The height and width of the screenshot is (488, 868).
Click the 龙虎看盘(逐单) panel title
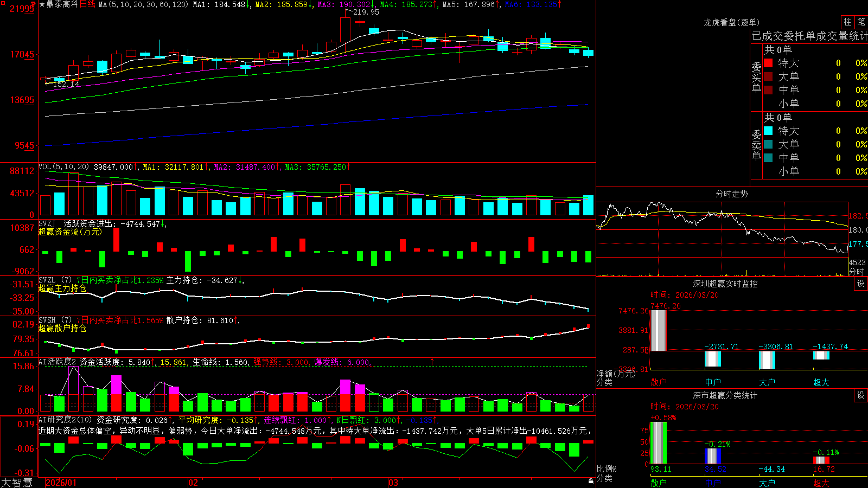pyautogui.click(x=731, y=22)
